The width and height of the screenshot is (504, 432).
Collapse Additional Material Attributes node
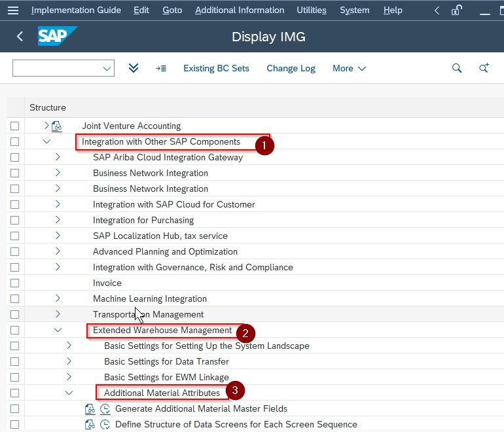coord(69,393)
